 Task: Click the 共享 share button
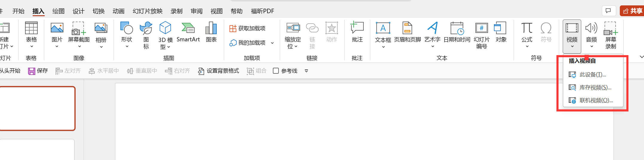632,11
